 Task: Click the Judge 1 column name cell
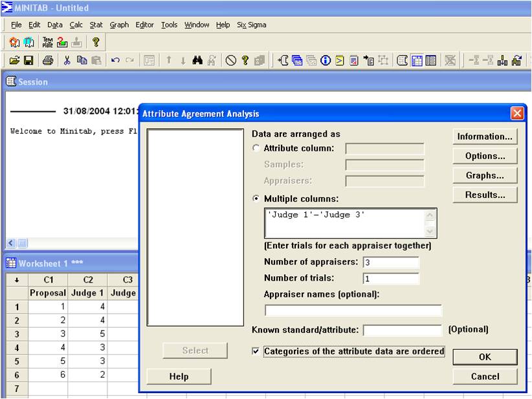pyautogui.click(x=87, y=293)
